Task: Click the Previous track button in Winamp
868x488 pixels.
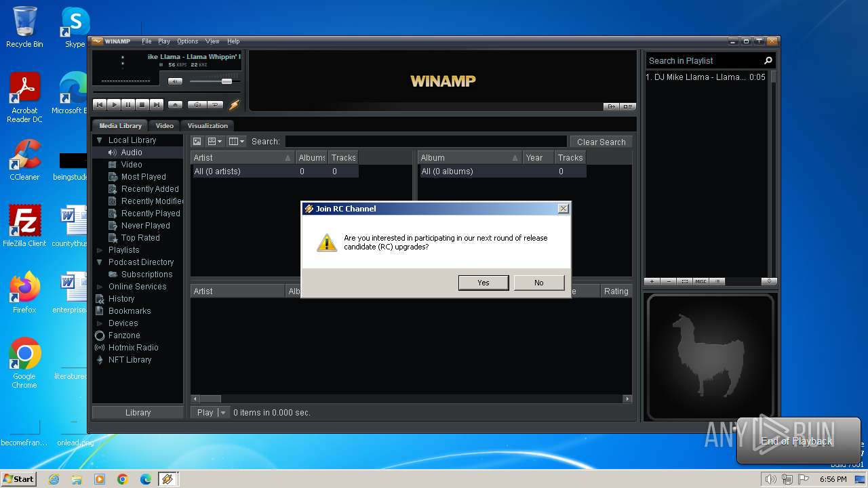Action: (100, 104)
